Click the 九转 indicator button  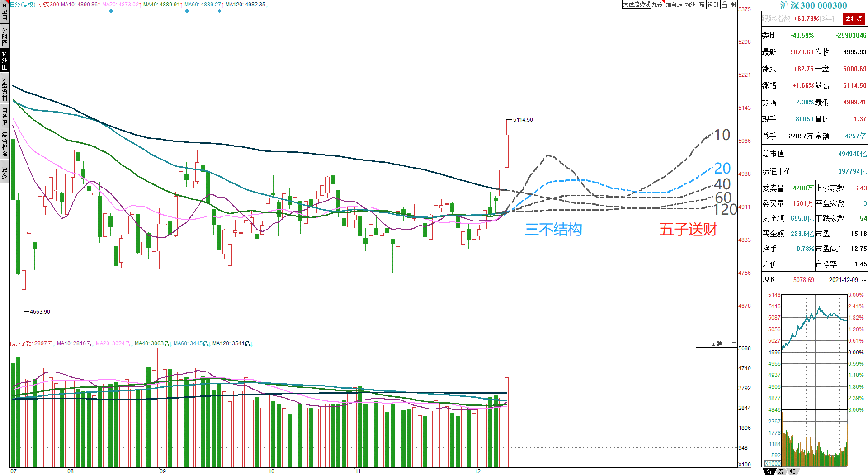coord(657,5)
